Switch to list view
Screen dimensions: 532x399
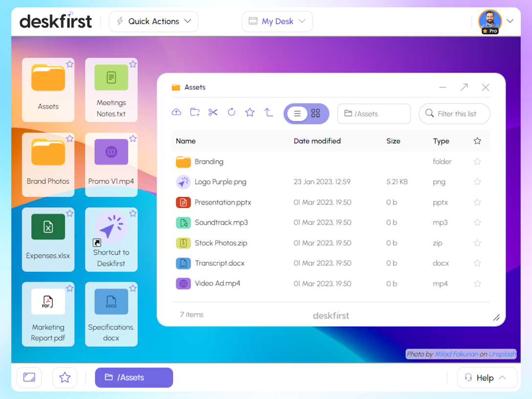point(297,113)
